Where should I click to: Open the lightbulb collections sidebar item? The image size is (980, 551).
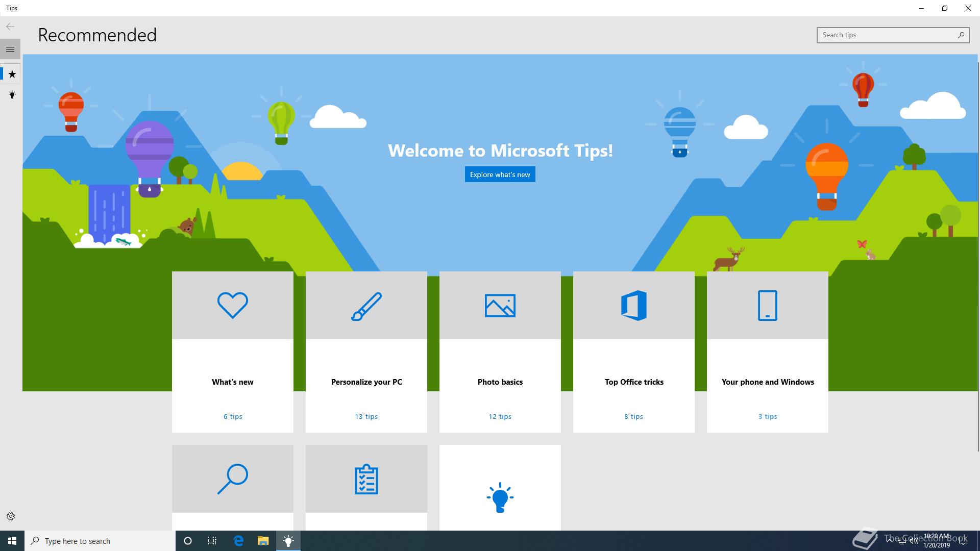(x=12, y=95)
